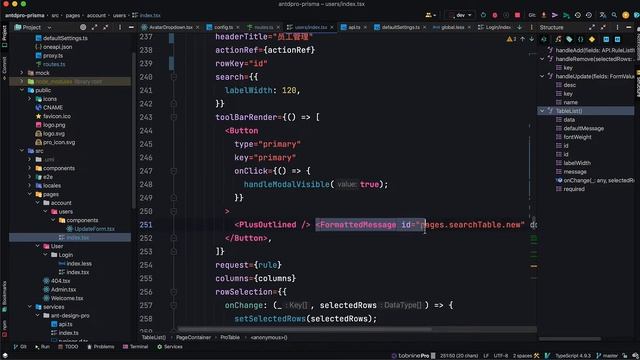Open the TODO tool window button
Viewport: 640px width, 360px height.
click(68, 347)
